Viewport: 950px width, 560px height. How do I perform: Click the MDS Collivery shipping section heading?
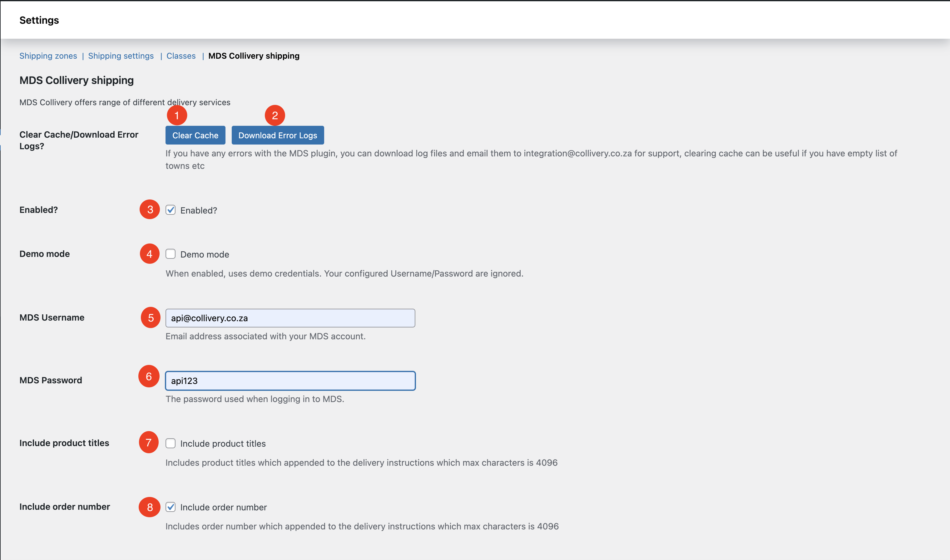pyautogui.click(x=76, y=80)
